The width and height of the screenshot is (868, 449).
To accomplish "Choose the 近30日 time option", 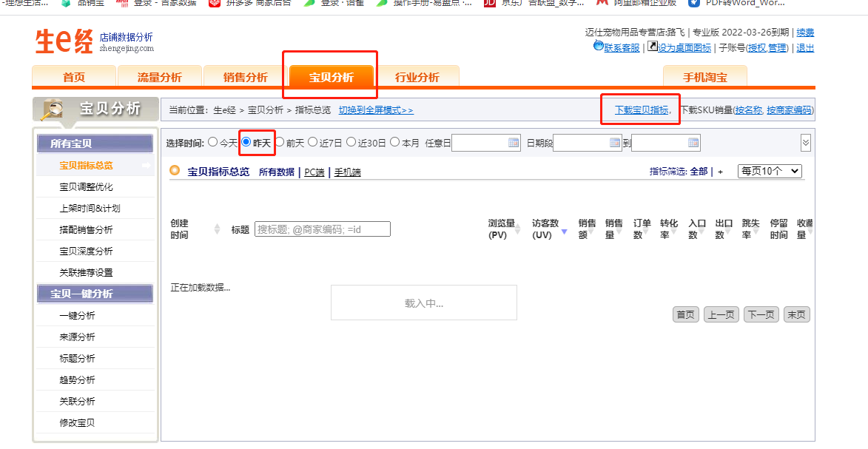I will click(x=351, y=142).
